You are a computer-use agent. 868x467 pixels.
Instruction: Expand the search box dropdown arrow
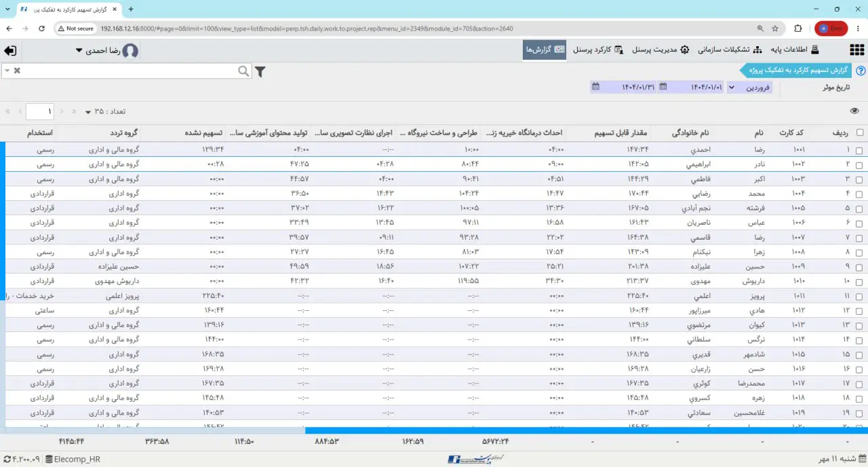pyautogui.click(x=6, y=71)
